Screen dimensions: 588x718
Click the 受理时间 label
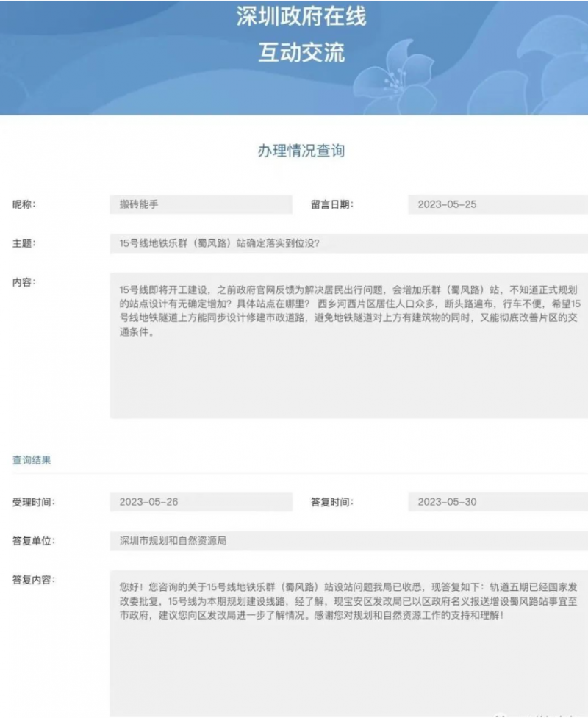[x=33, y=502]
